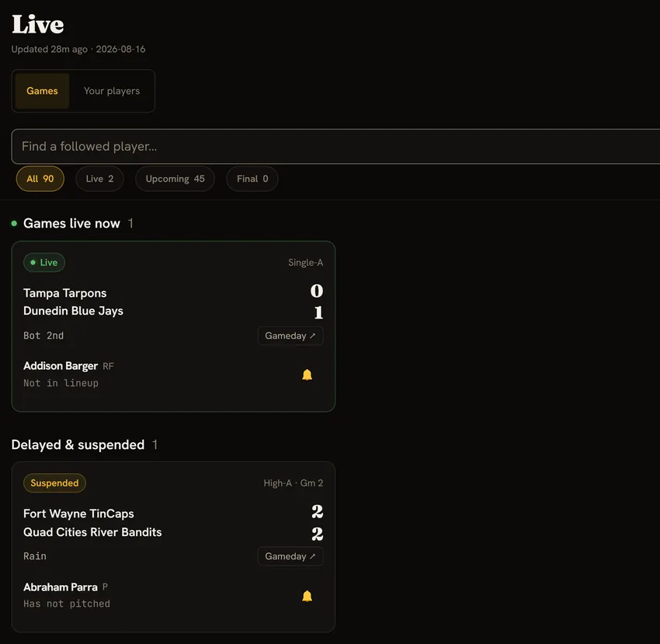Screen dimensions: 660x644
Task: Switch to the Your players tab
Action: 112,91
